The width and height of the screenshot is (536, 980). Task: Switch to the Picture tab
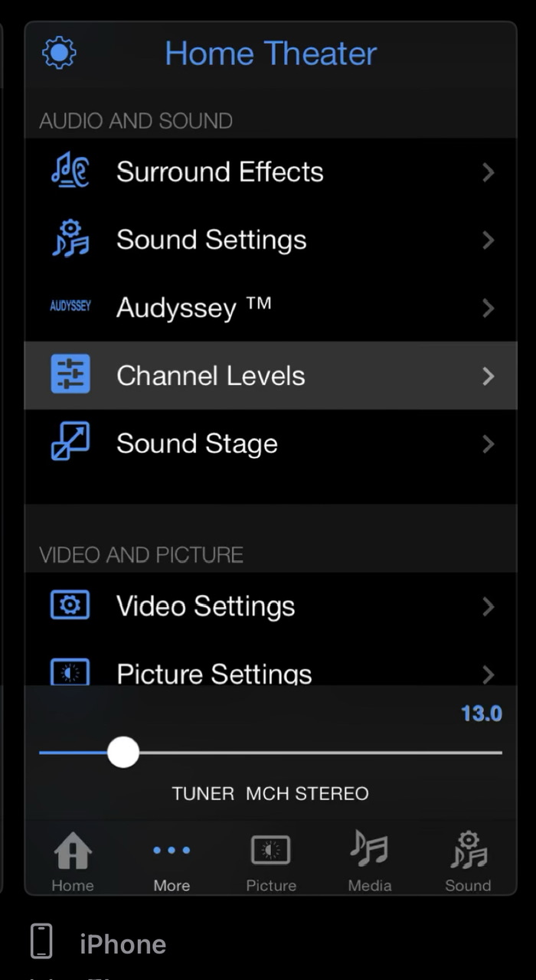click(271, 862)
